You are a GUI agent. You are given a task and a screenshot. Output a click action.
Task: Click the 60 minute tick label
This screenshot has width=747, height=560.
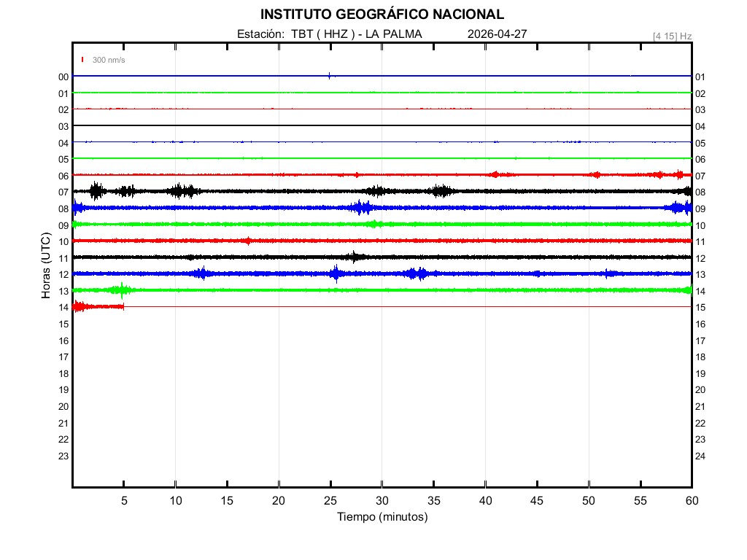click(x=692, y=500)
